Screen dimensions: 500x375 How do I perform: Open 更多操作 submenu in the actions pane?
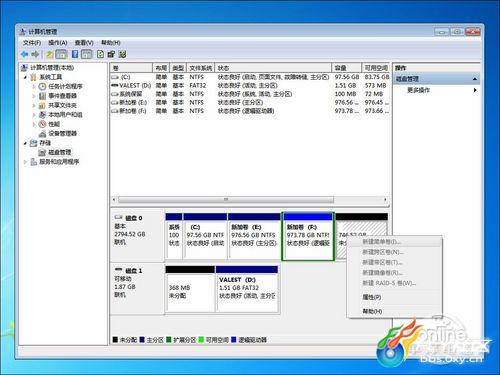[436, 90]
